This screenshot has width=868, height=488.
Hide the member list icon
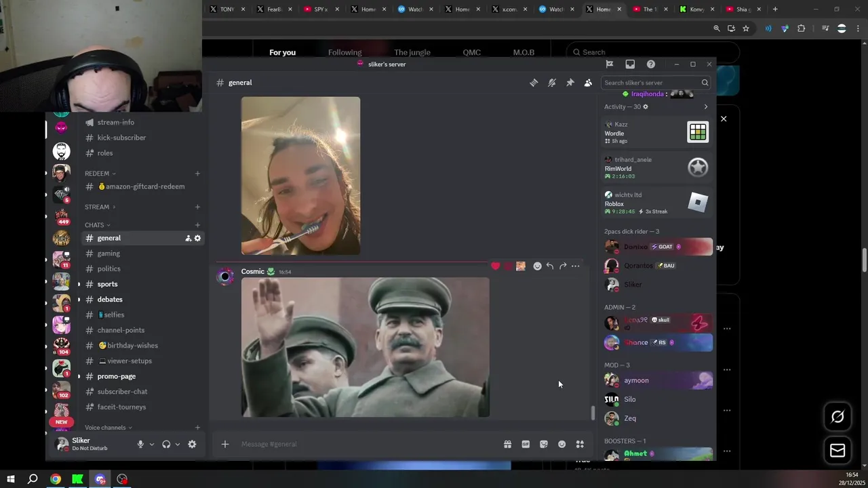(x=588, y=83)
